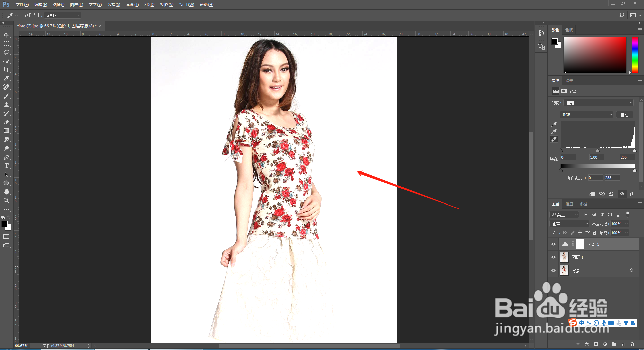644x350 pixels.
Task: Select the History Brush tool
Action: pos(6,113)
